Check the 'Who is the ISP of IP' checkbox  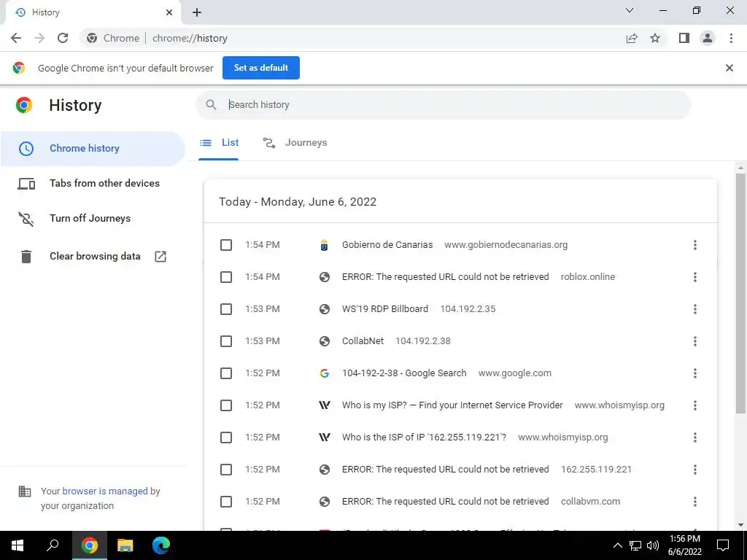(x=226, y=437)
